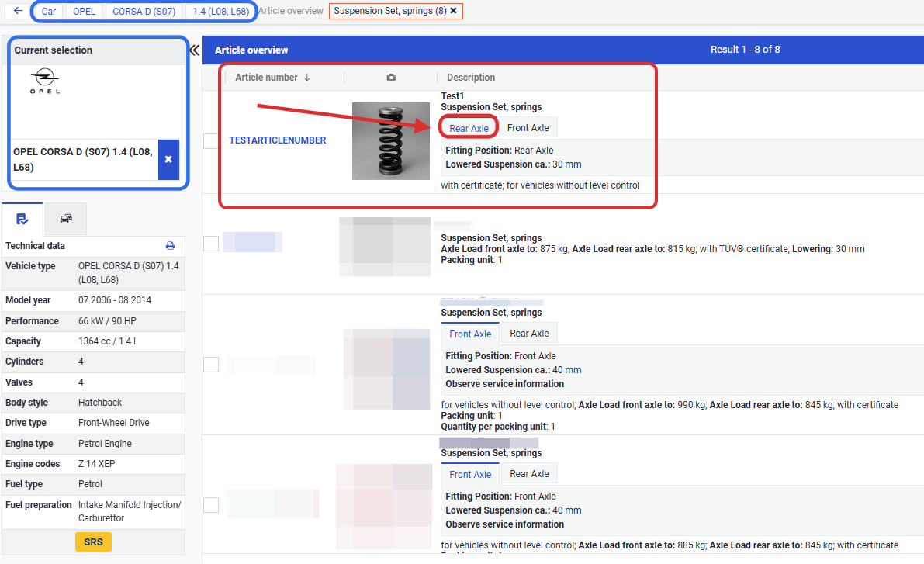Check the third article row checkbox
The height and width of the screenshot is (564, 924).
click(211, 365)
